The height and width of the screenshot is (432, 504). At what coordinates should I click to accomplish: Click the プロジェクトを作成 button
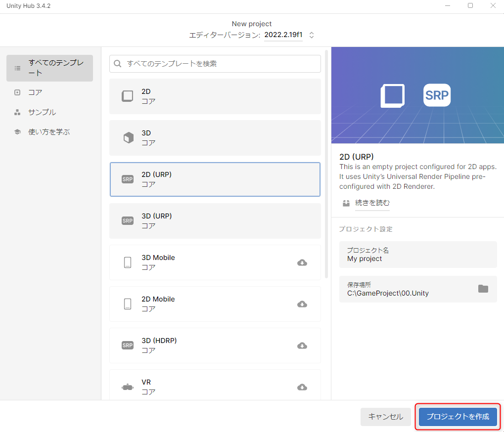click(458, 417)
